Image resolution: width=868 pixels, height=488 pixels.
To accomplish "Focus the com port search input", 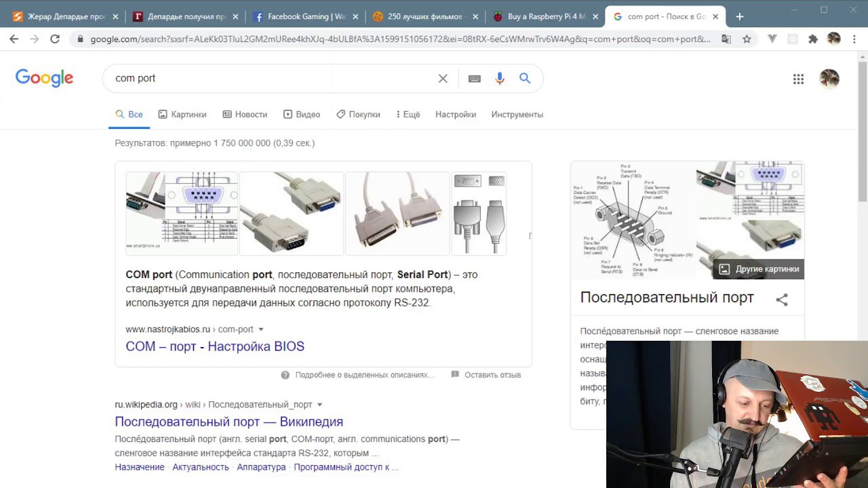I will [x=271, y=79].
